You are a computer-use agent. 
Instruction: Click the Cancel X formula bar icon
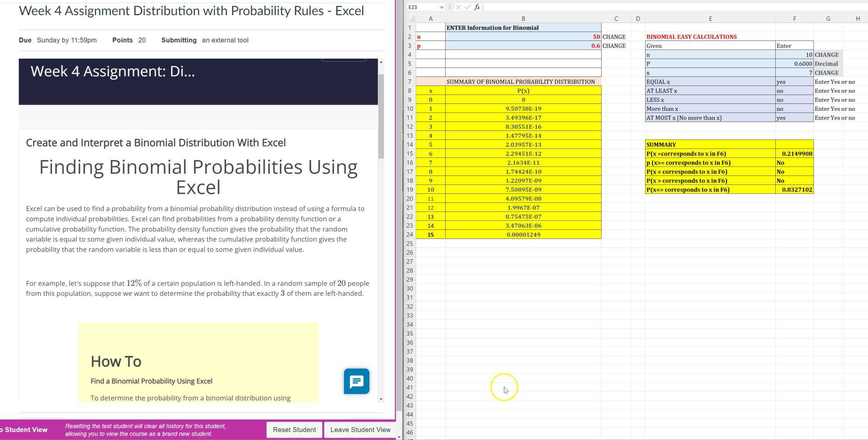point(458,7)
